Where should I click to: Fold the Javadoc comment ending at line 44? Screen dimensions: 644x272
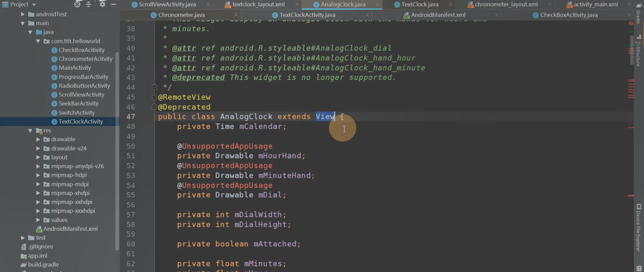tap(154, 87)
